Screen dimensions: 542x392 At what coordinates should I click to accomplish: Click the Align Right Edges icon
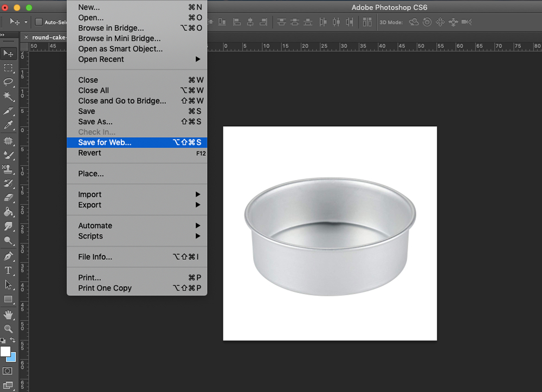(263, 22)
